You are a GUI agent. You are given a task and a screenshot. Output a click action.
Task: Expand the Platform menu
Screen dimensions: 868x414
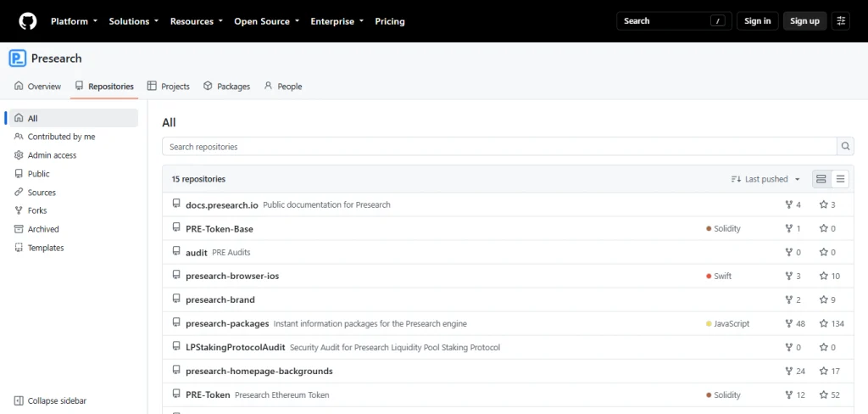75,21
